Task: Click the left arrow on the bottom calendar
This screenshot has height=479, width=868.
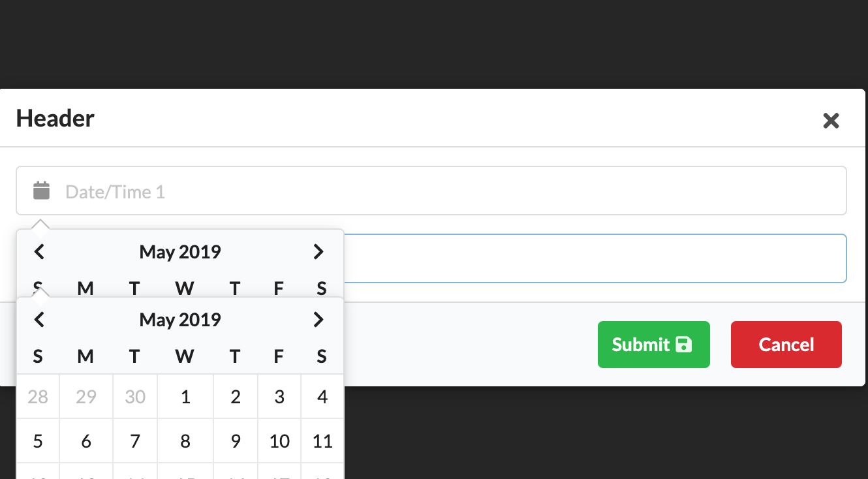Action: (39, 319)
